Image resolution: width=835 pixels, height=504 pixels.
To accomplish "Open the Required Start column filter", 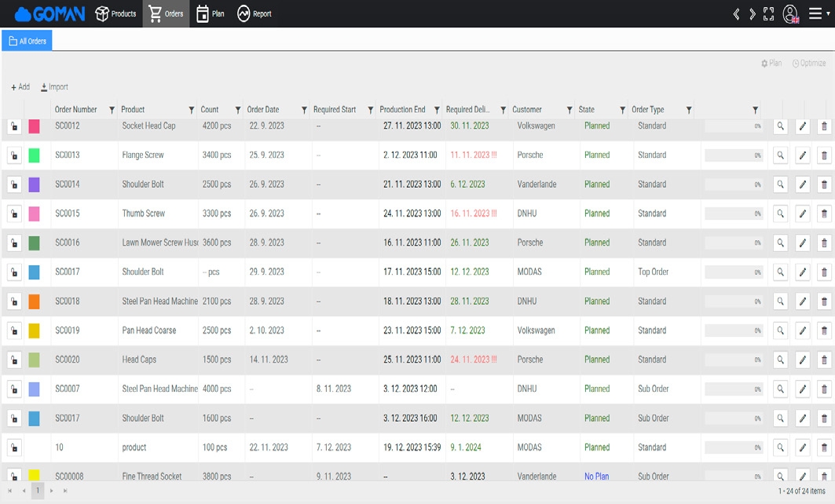I will [x=370, y=110].
